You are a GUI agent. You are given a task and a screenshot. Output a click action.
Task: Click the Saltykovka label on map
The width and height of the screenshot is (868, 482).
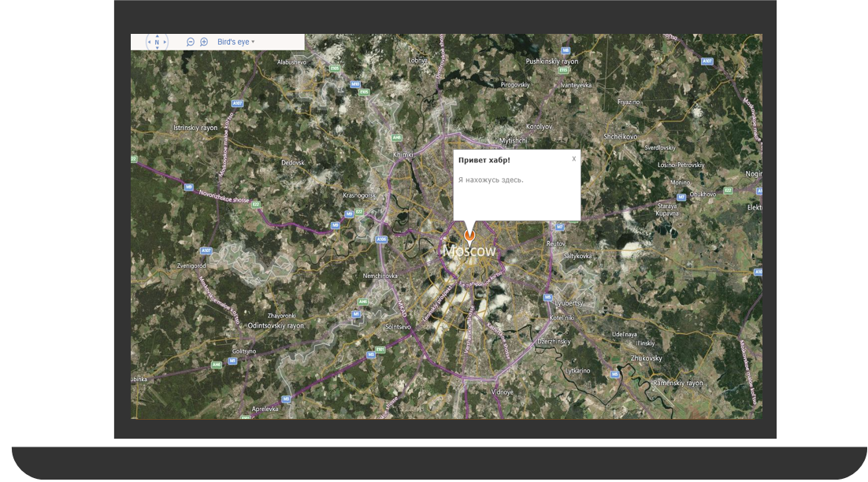pyautogui.click(x=577, y=256)
